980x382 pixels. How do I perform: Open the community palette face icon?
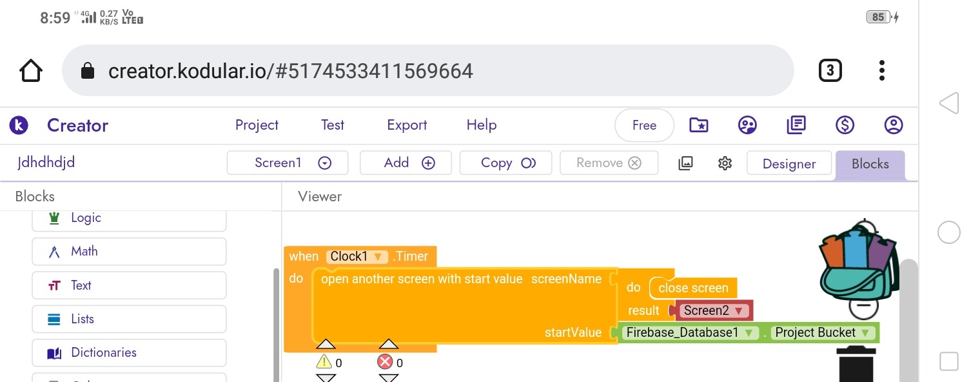747,125
